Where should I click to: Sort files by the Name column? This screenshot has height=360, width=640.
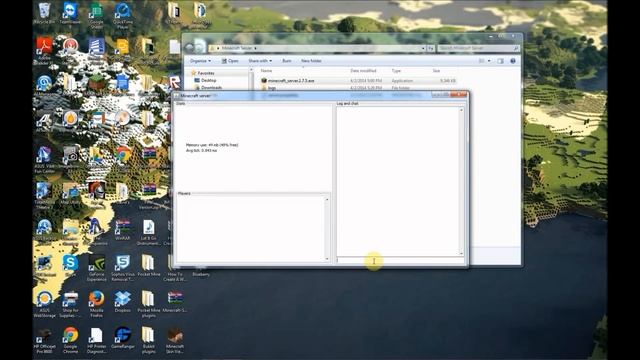coord(266,71)
